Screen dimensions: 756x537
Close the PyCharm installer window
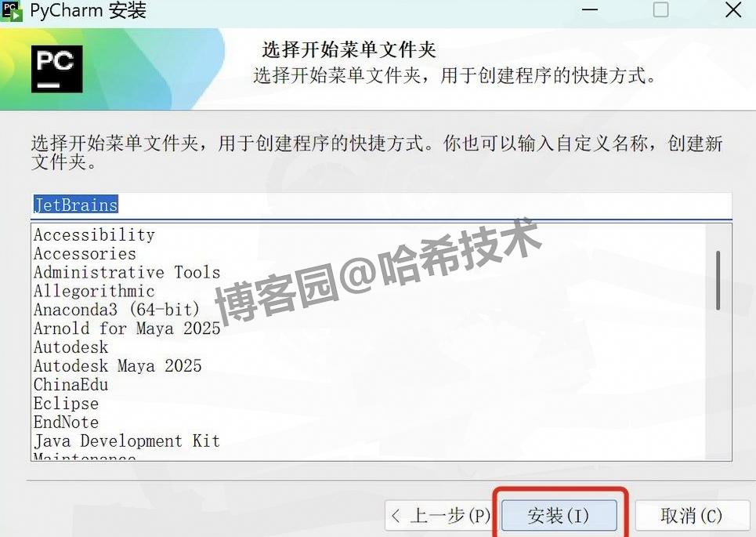click(x=733, y=9)
